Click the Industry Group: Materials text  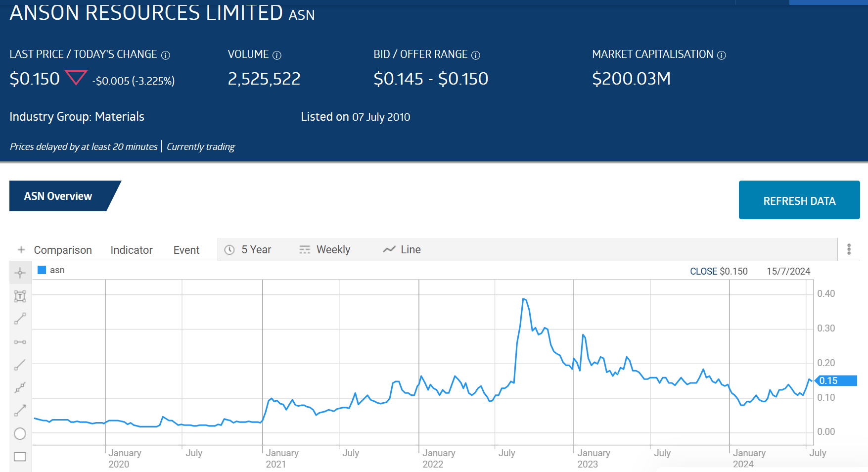click(77, 117)
